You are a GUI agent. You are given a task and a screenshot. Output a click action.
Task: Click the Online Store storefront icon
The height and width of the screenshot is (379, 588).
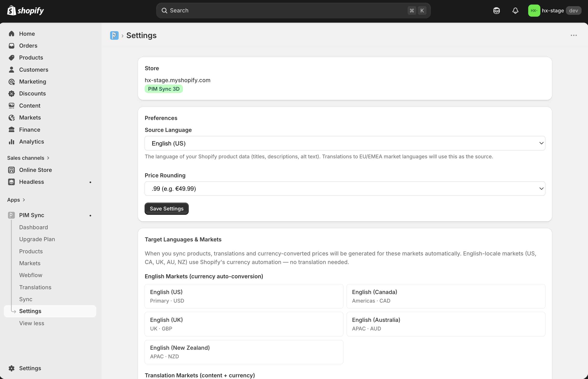click(12, 170)
